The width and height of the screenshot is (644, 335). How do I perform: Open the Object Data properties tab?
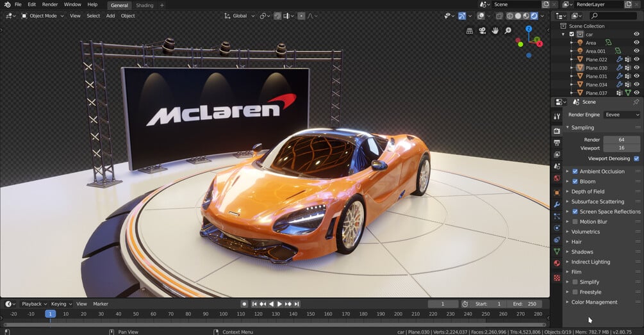point(557,251)
